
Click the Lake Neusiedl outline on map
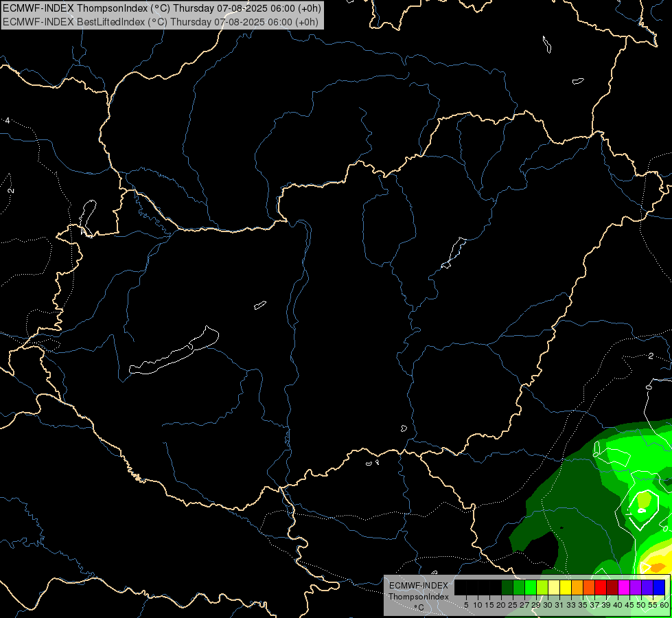tap(88, 218)
